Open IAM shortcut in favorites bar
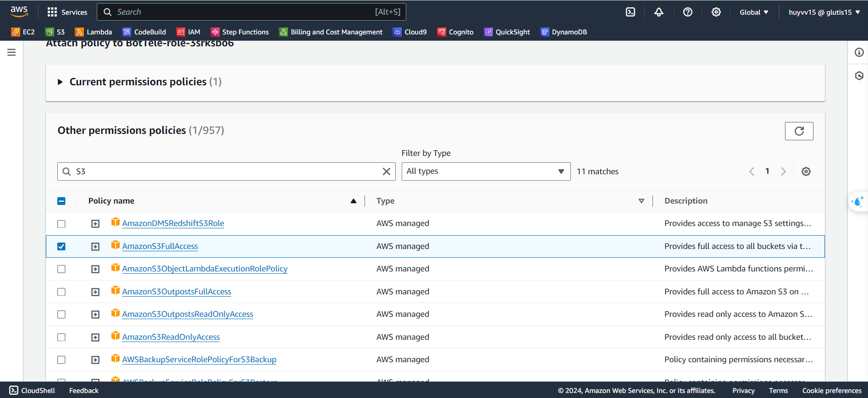The image size is (868, 398). [188, 32]
